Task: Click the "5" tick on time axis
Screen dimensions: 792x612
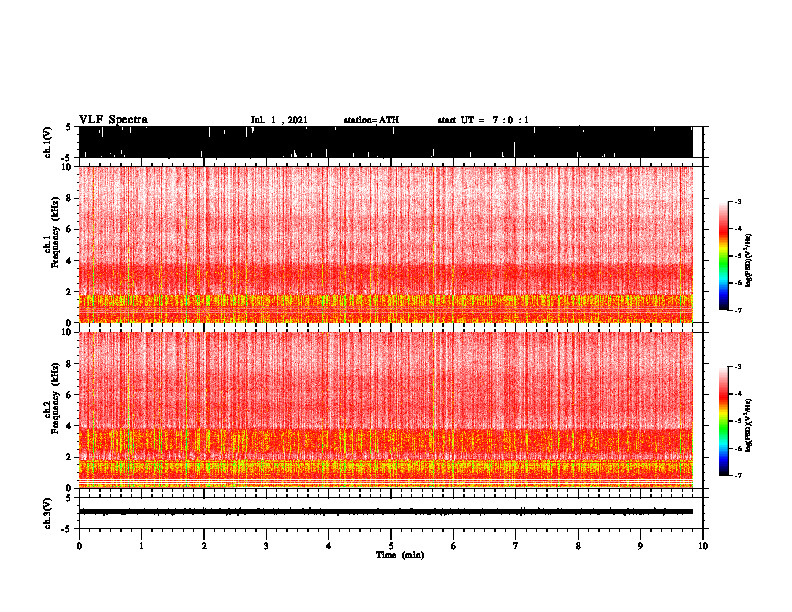Action: pos(391,546)
